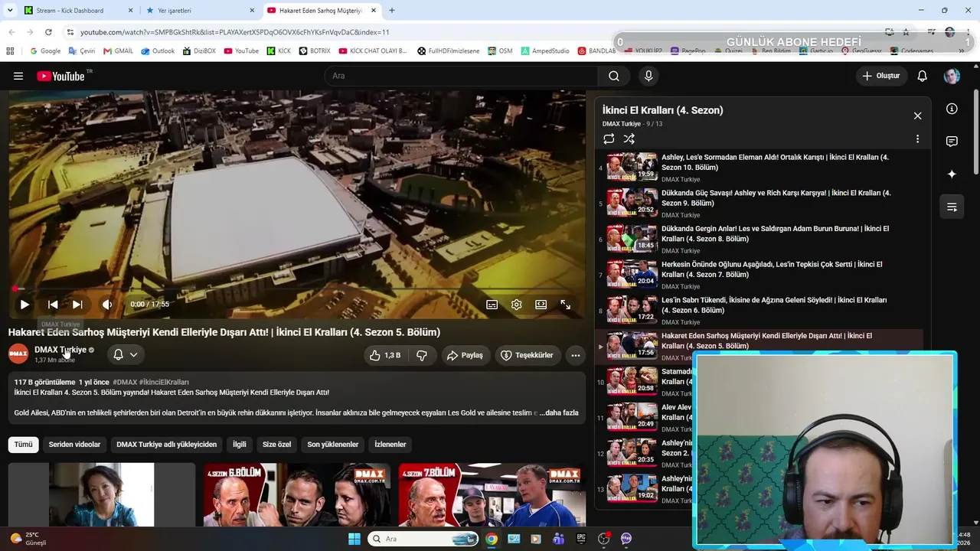This screenshot has height=551, width=980.
Task: Click the YouTube search magnifier button
Action: click(614, 76)
